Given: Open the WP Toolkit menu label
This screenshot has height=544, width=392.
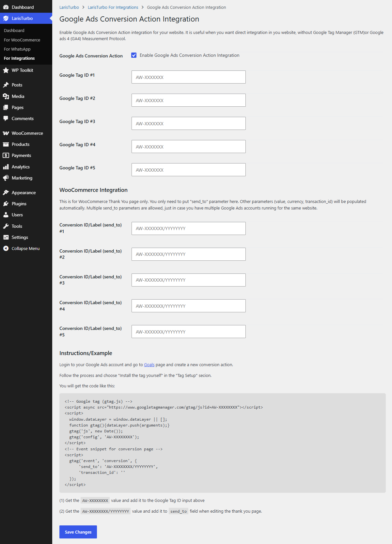Looking at the screenshot, I should 23,70.
